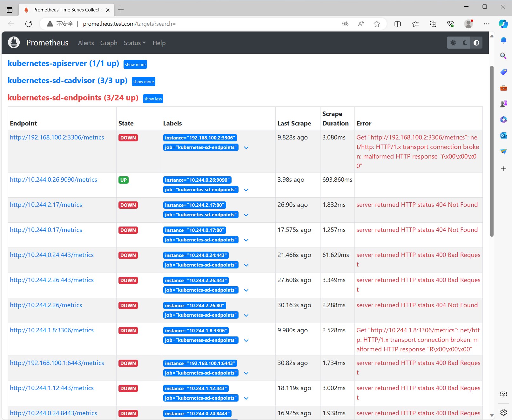
Task: Expand labels for instance 10.244.0.24:443
Action: pos(246,265)
